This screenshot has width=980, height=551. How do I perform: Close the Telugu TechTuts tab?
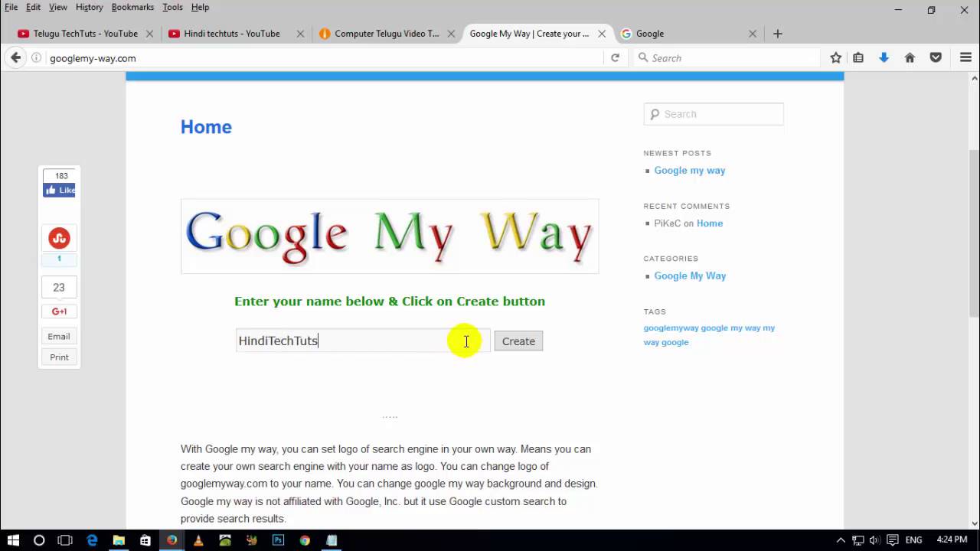click(149, 34)
